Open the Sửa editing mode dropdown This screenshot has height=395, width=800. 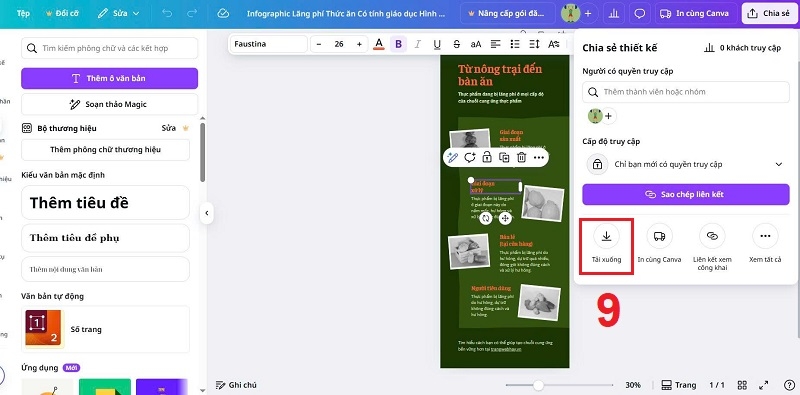[x=118, y=14]
